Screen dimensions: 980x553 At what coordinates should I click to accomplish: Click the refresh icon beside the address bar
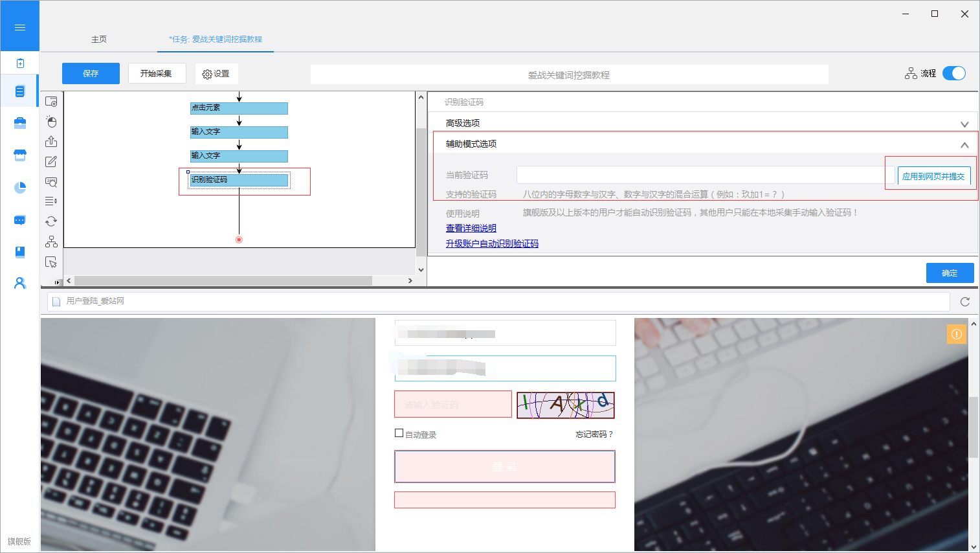click(x=964, y=302)
